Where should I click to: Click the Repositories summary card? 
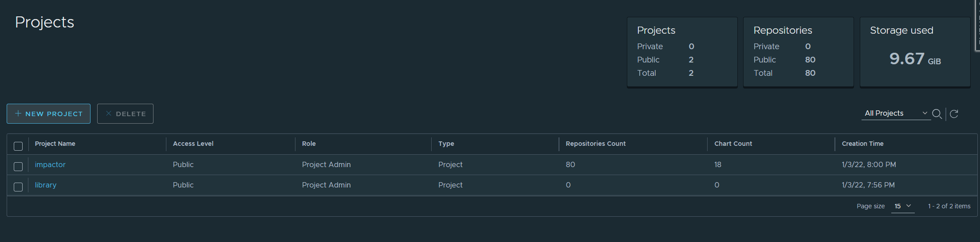click(x=798, y=52)
